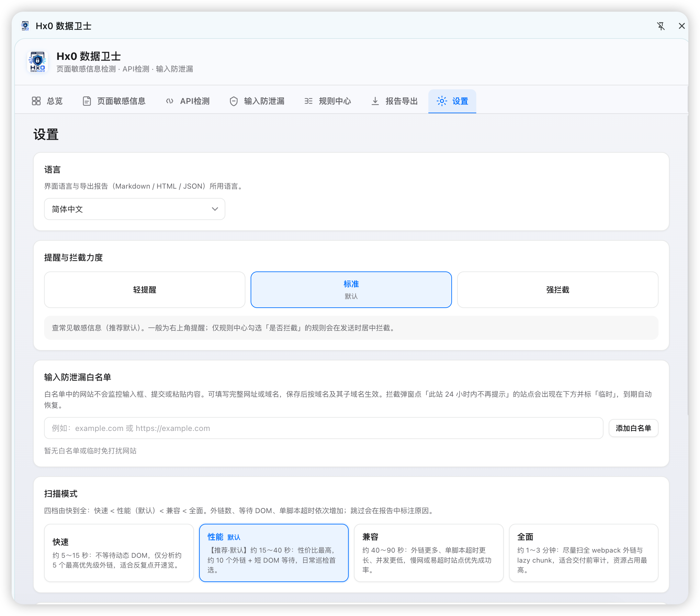700x616 pixels.
Task: Click the 扫描模式 section title
Action: point(61,493)
